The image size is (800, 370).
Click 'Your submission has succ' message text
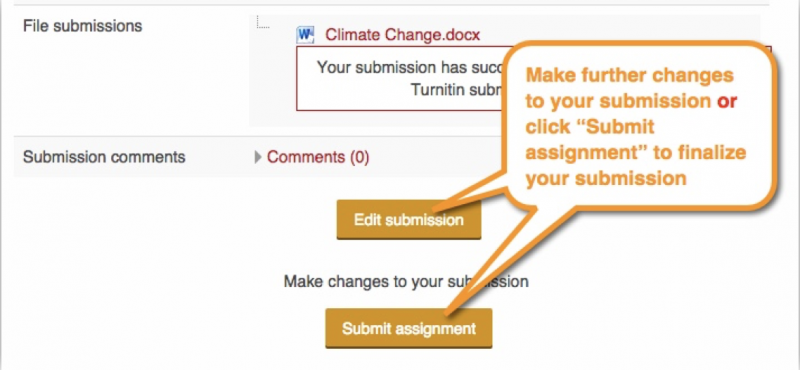click(410, 67)
